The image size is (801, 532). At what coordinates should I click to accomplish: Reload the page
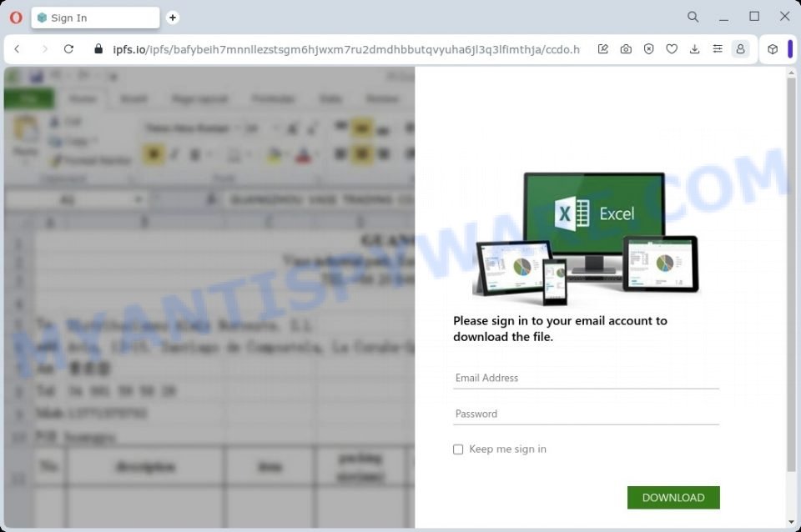[68, 49]
